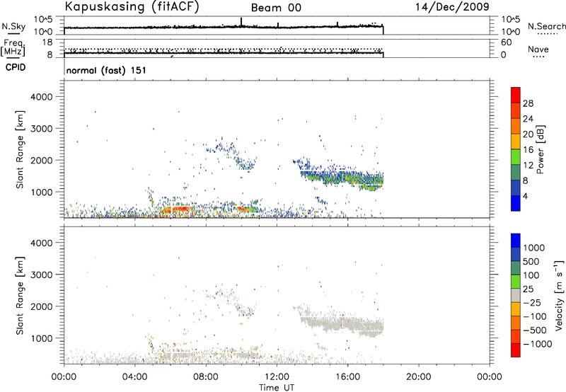
Task: Click the "Power [dB]" color bar label
Action: click(540, 149)
